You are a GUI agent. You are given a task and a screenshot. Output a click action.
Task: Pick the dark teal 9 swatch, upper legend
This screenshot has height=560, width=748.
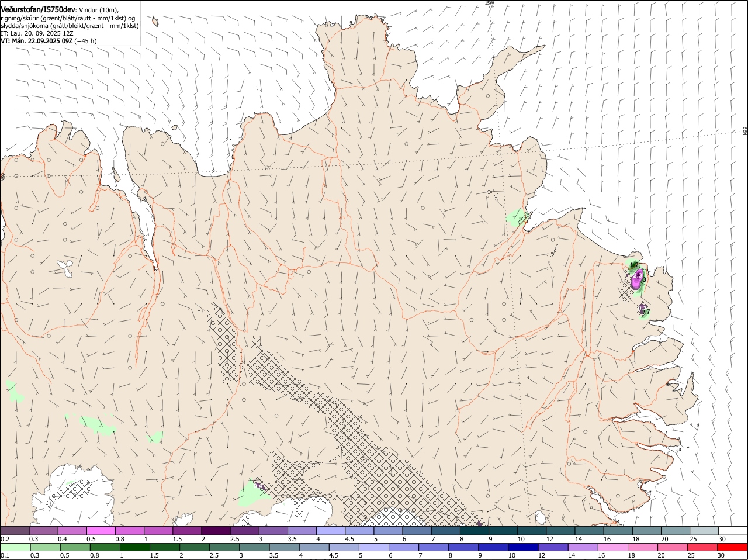(x=503, y=530)
